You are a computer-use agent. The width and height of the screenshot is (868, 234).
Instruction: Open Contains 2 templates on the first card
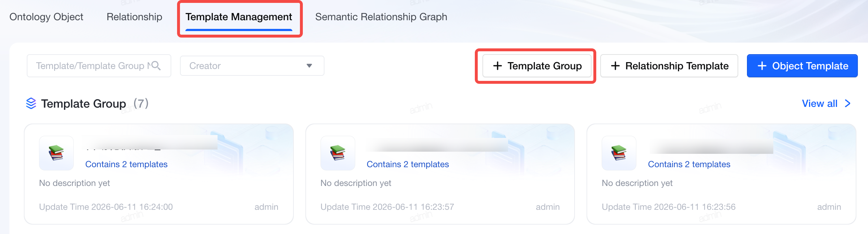coord(126,164)
